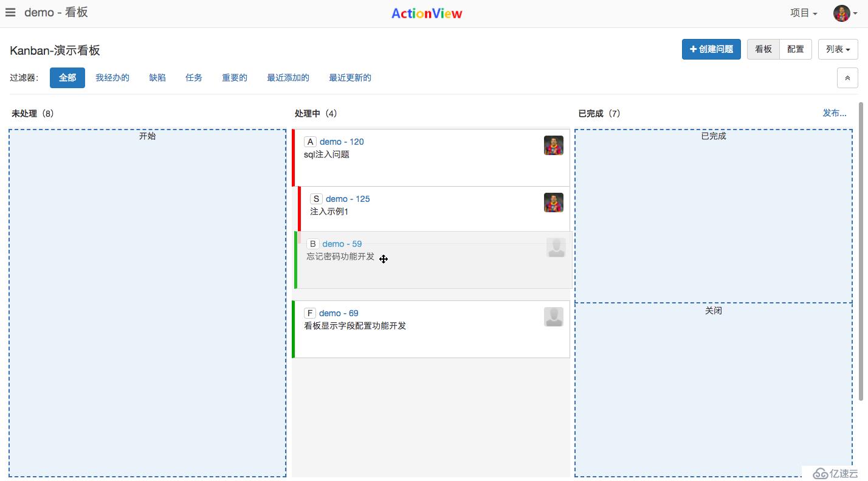
Task: Open issue demo - 120 link
Action: tap(342, 142)
